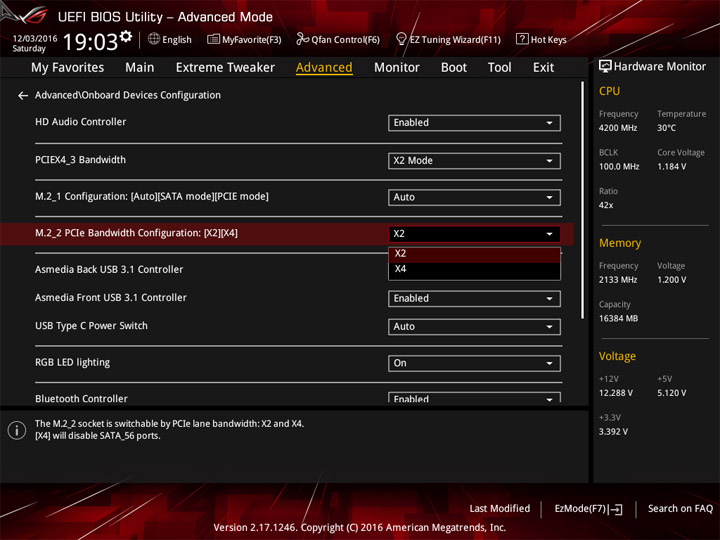
Task: Click the Hardware Monitor screen icon
Action: coord(605,66)
